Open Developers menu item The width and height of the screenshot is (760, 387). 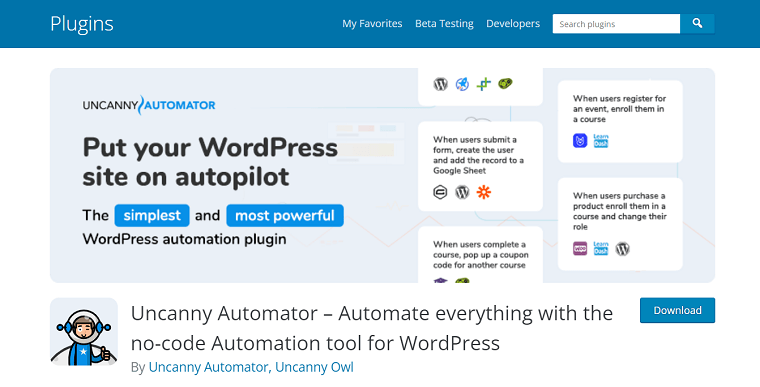513,24
